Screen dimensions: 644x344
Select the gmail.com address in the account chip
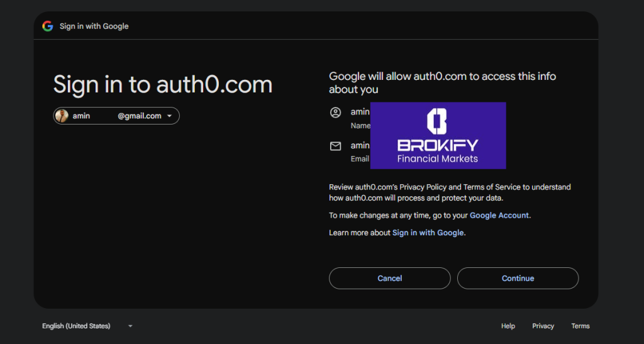pyautogui.click(x=139, y=116)
